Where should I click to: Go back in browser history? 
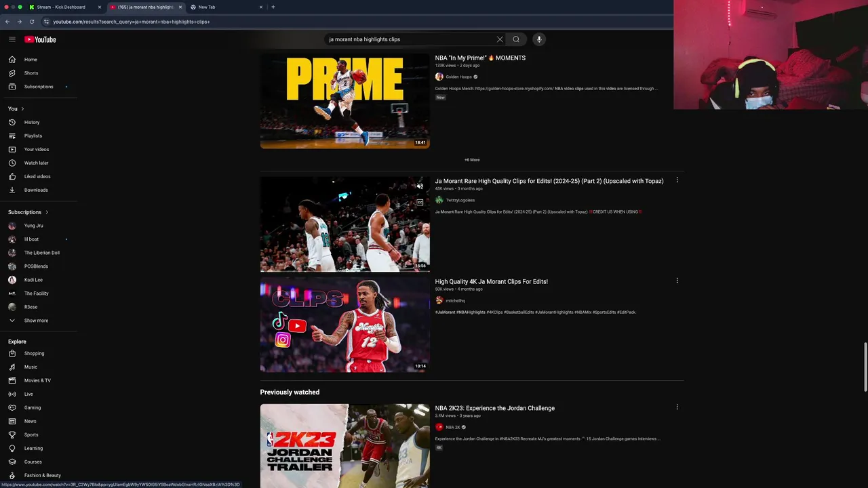coord(7,22)
